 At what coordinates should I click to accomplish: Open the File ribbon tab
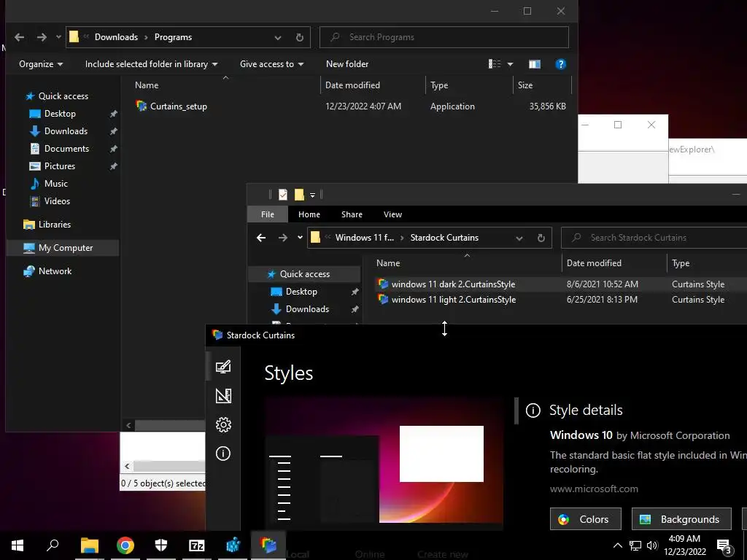pyautogui.click(x=268, y=214)
